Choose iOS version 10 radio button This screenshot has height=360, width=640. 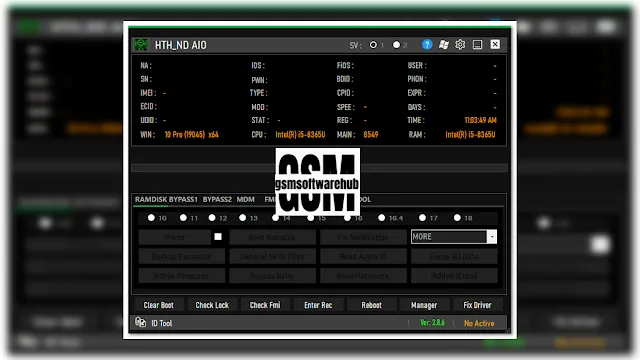tap(151, 218)
